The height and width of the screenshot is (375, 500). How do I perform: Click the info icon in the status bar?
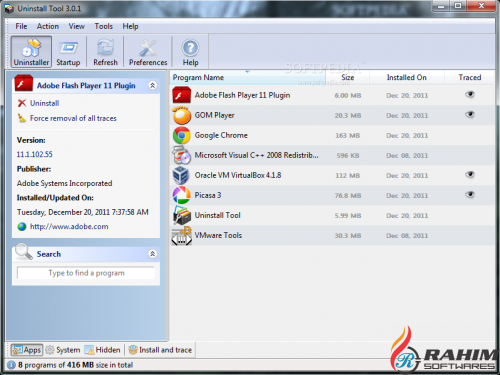11,365
